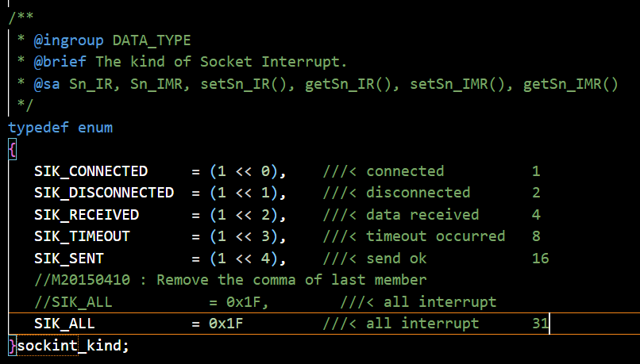The width and height of the screenshot is (640, 364).
Task: Click the 0x1F value on highlighted line
Action: click(x=226, y=324)
